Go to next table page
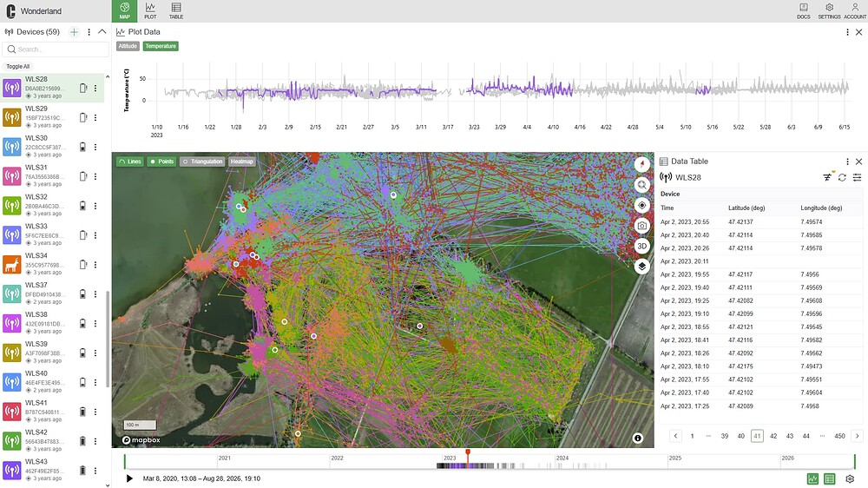This screenshot has height=488, width=868. pos(857,436)
